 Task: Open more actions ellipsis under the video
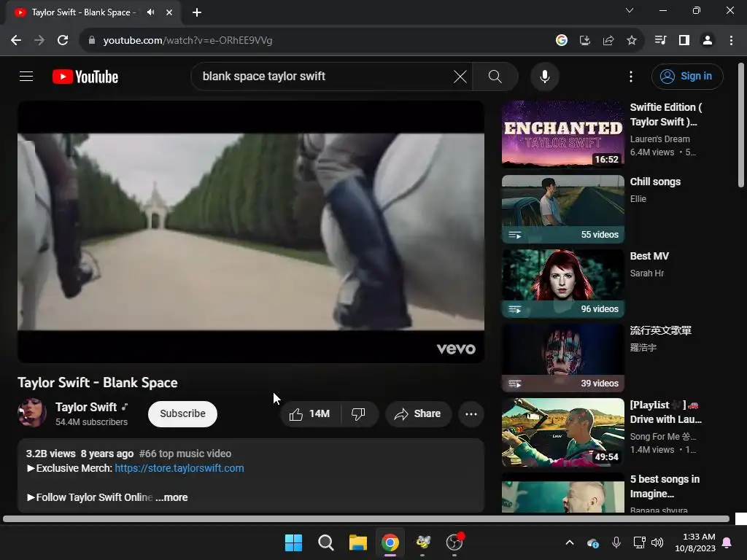(x=471, y=414)
